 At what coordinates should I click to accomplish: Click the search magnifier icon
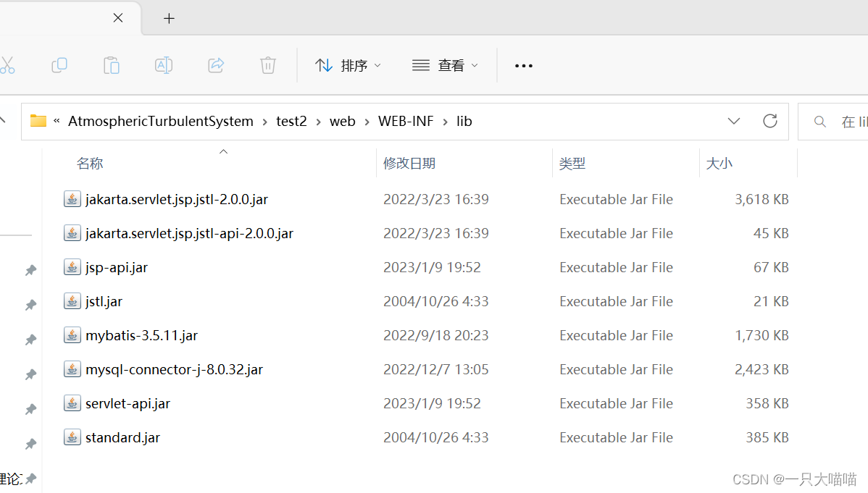coord(820,122)
